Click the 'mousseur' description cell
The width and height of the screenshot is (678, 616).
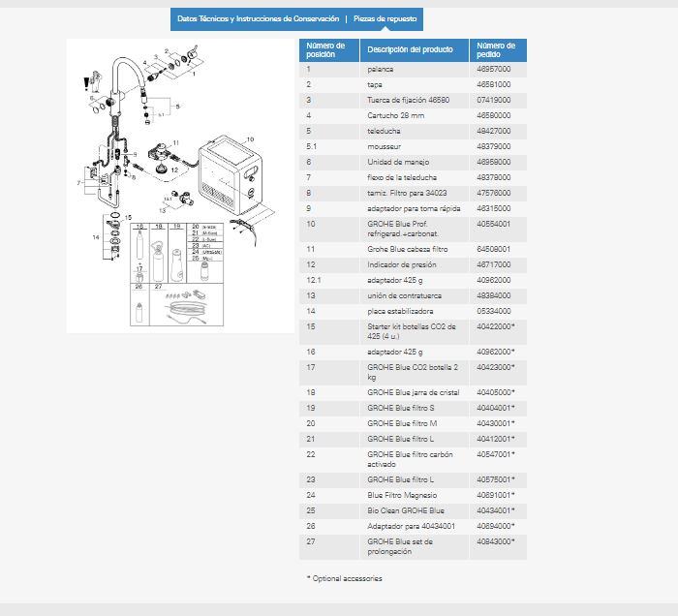(x=415, y=146)
